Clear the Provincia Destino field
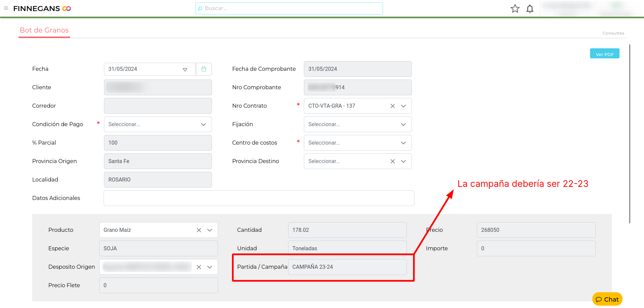Image resolution: width=644 pixels, height=308 pixels. [392, 161]
